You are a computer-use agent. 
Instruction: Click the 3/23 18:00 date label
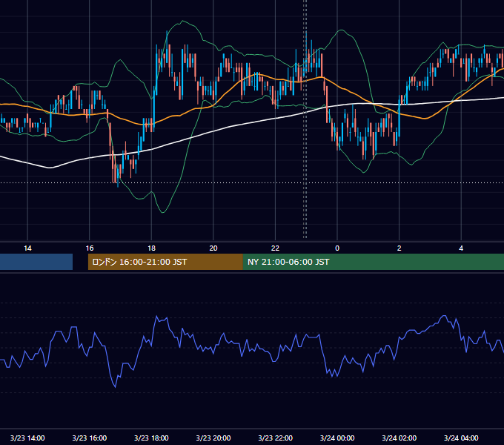151,438
